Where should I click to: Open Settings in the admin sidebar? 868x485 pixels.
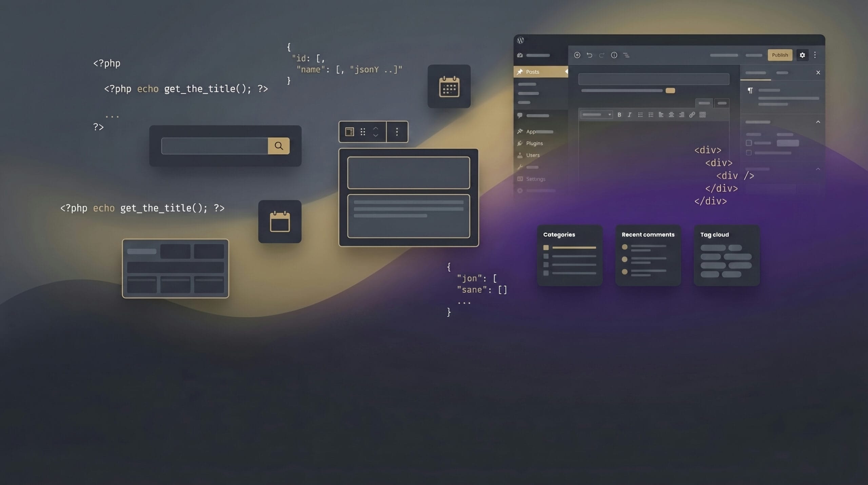point(536,179)
